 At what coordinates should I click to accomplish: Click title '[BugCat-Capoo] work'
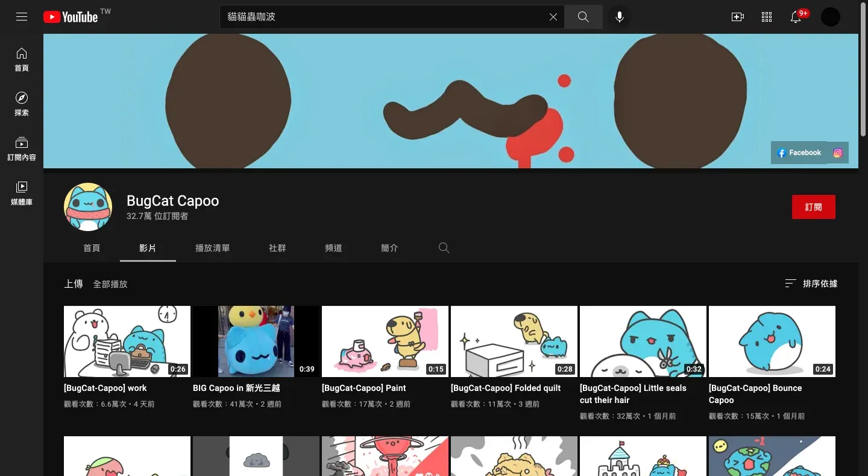point(105,388)
